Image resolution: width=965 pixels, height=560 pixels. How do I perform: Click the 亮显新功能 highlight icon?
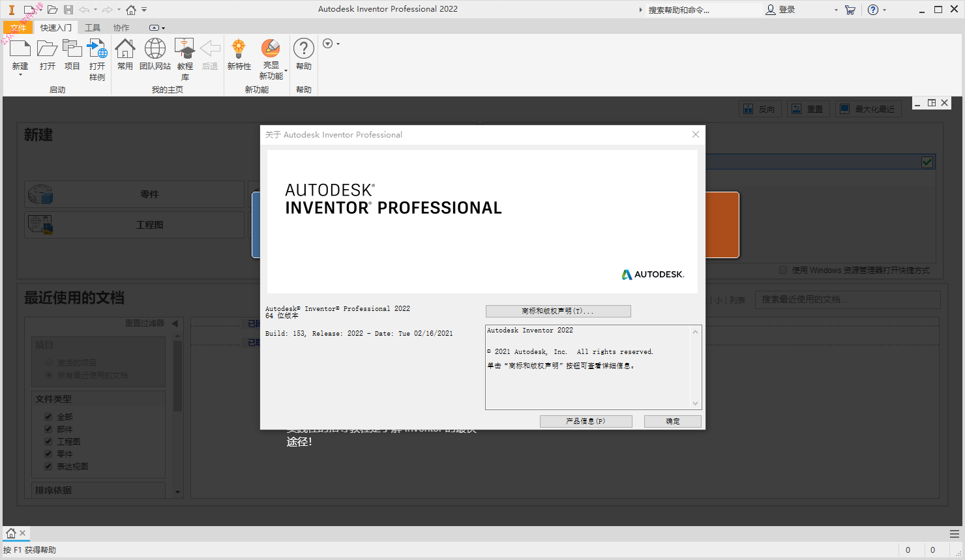pyautogui.click(x=271, y=48)
